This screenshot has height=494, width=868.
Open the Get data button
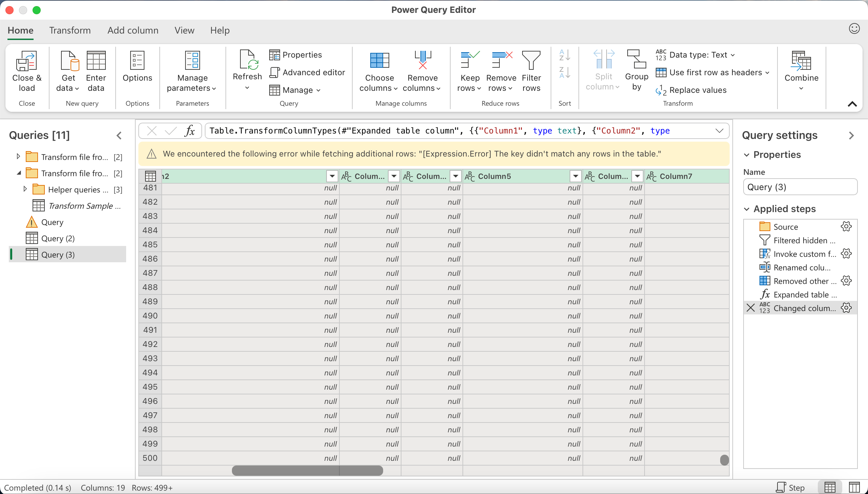68,71
